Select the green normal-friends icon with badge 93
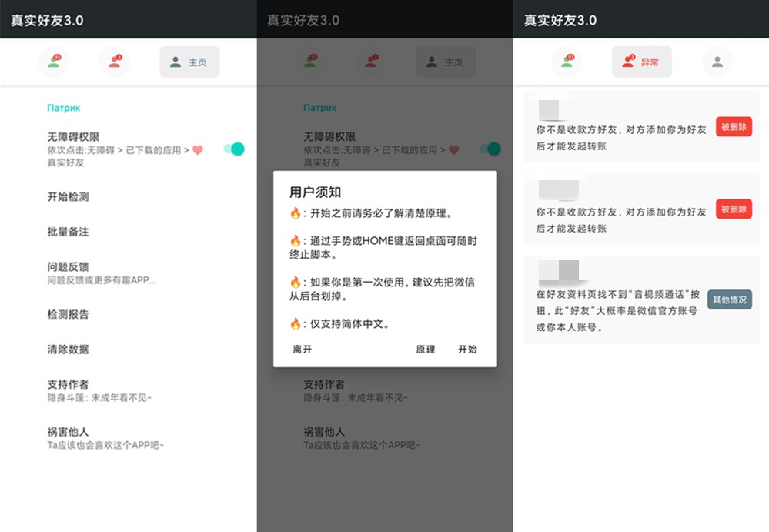This screenshot has height=532, width=769. [x=54, y=62]
